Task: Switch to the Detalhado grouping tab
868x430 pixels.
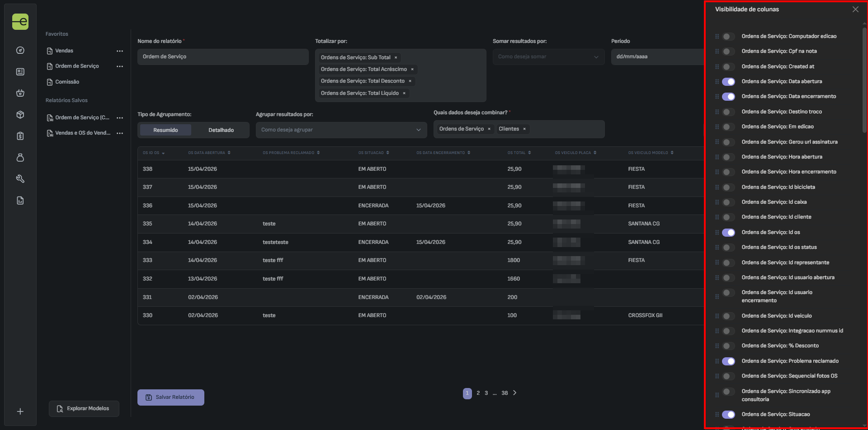Action: (221, 130)
